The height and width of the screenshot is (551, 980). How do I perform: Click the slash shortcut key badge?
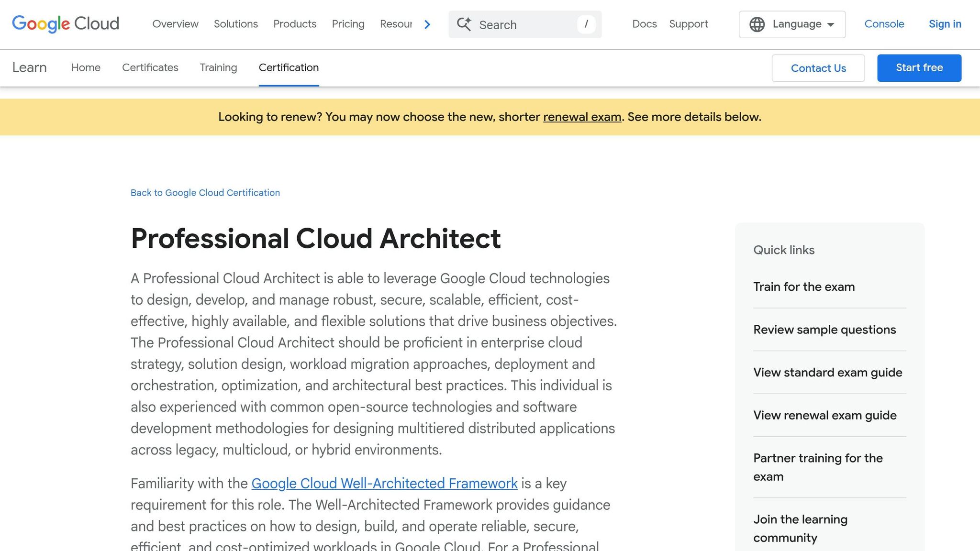click(x=586, y=24)
